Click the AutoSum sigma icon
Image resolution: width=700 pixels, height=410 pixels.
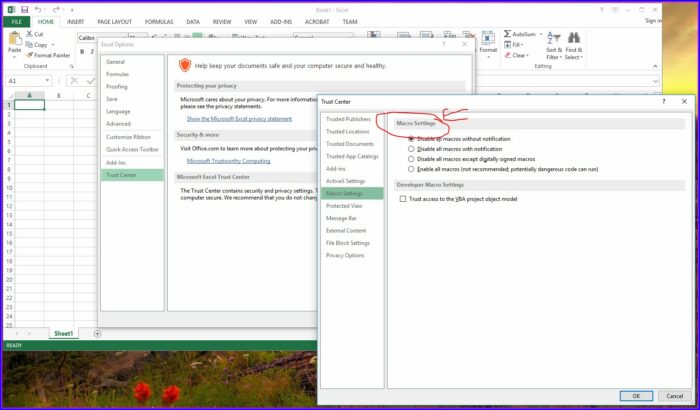508,34
